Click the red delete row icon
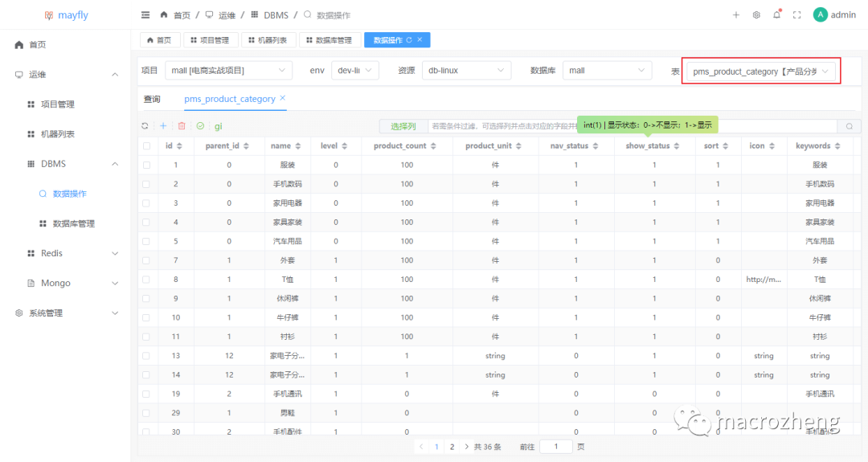The image size is (868, 462). tap(182, 126)
